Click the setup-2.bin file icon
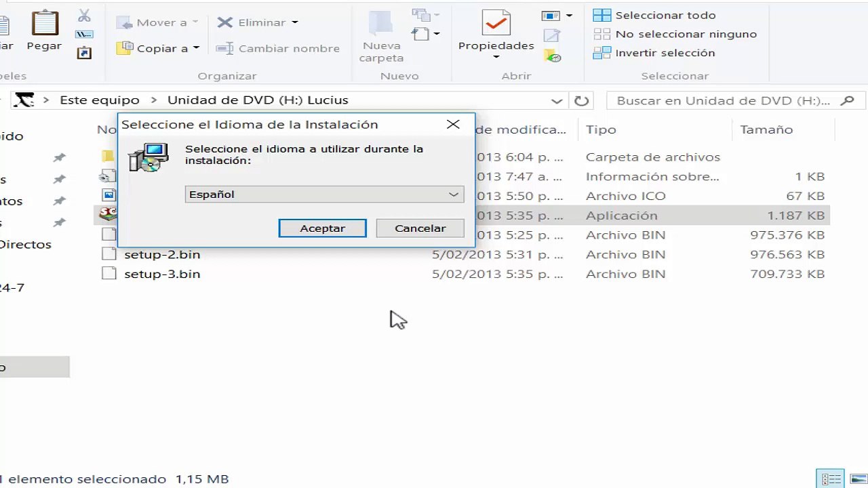Screen dimensions: 868x488 click(109, 255)
